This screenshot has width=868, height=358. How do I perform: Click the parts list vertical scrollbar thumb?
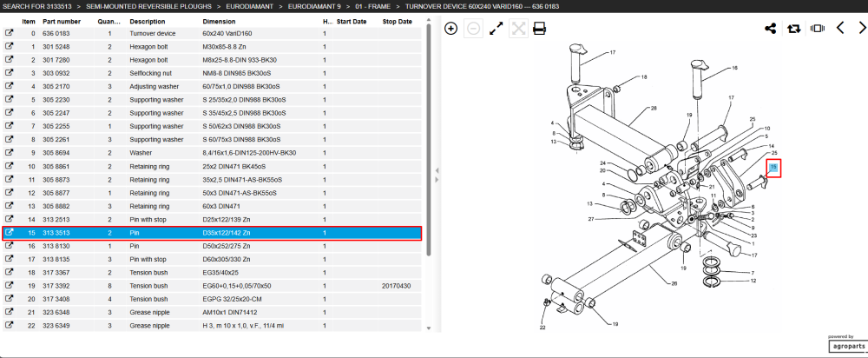coord(429,142)
